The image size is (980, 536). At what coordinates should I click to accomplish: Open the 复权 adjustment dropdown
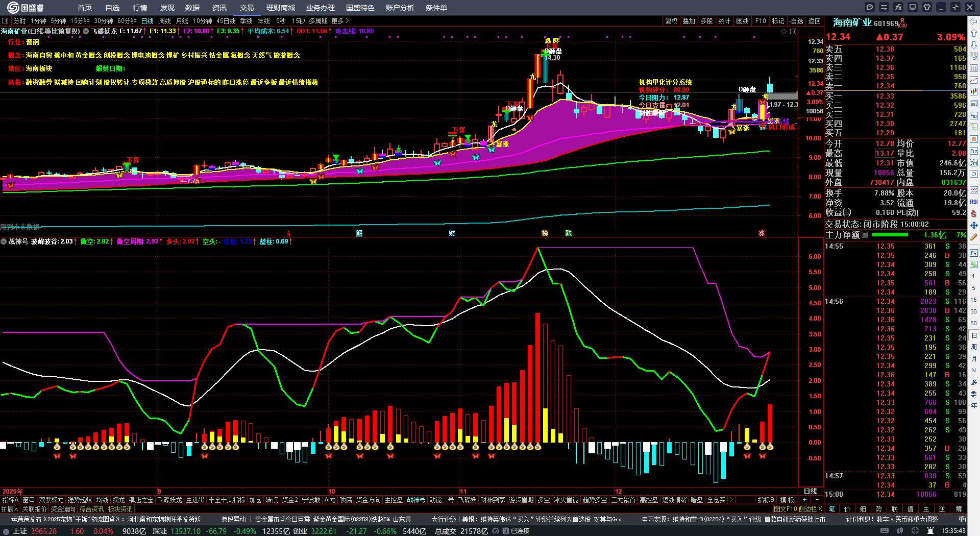pyautogui.click(x=672, y=21)
